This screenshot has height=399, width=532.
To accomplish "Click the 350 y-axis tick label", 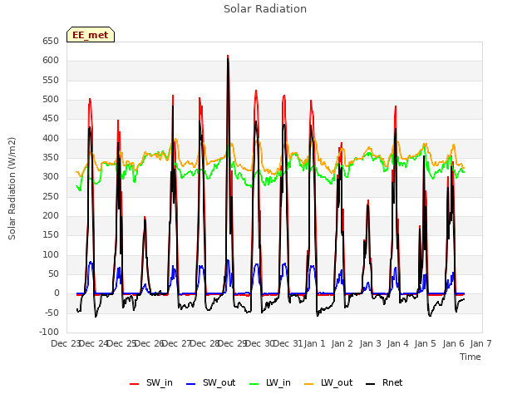I will (51, 157).
